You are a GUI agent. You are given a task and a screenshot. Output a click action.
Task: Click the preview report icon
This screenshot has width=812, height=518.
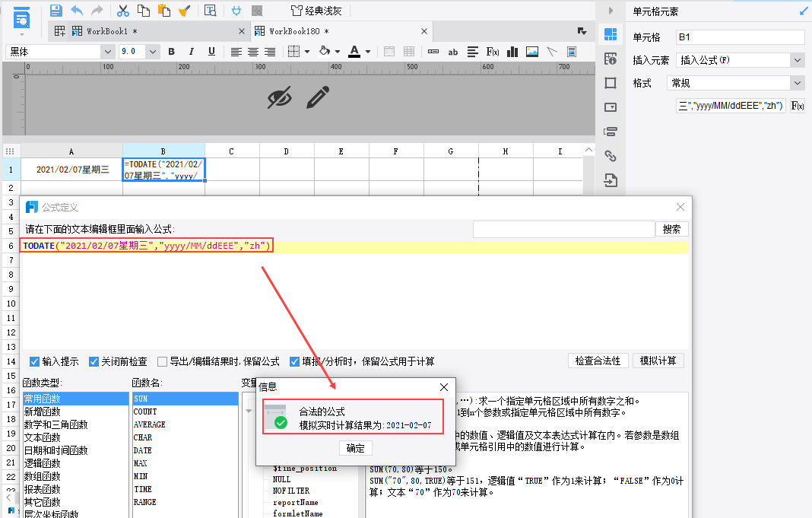coord(211,11)
